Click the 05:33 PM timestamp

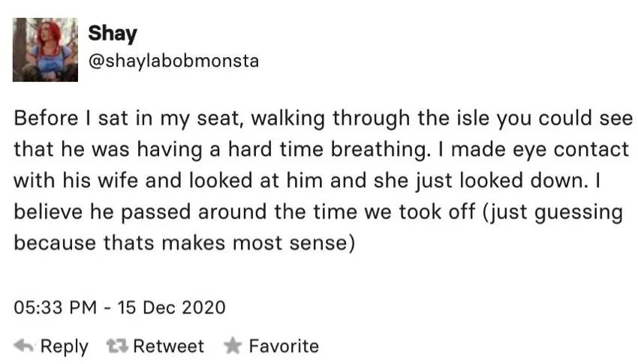pos(56,308)
